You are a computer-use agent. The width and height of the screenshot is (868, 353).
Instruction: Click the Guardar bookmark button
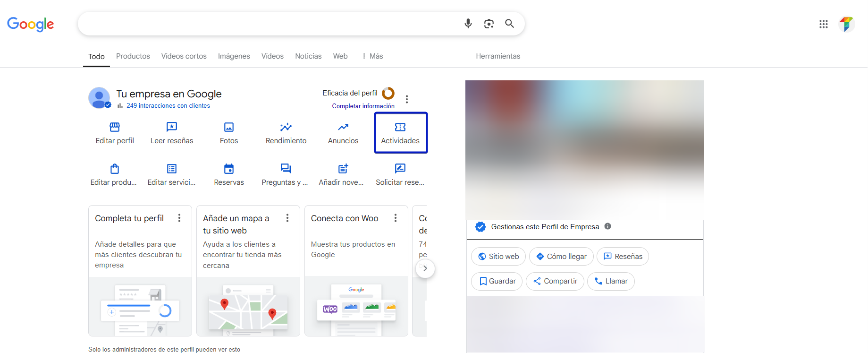[497, 281]
